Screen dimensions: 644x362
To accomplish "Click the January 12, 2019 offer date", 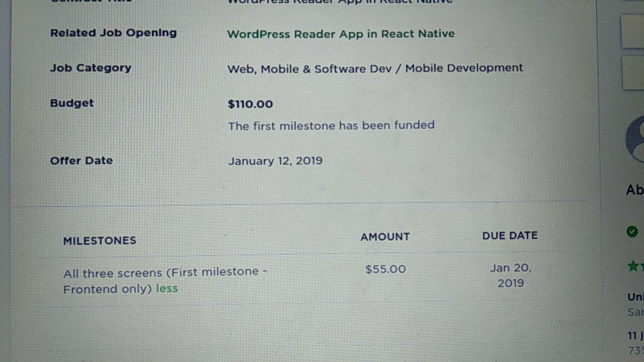I will pos(275,161).
